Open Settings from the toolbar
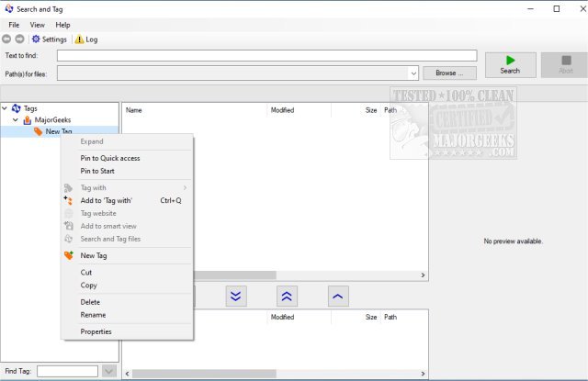 [49, 39]
